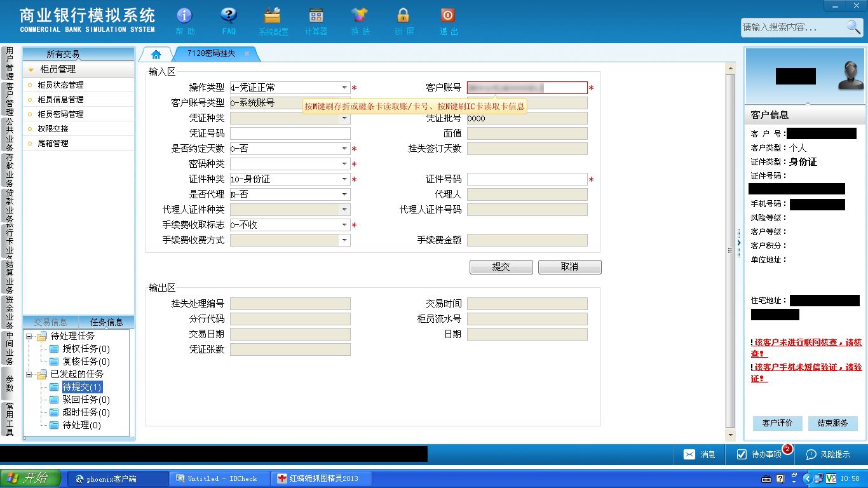The height and width of the screenshot is (488, 868).
Task: Collapse the 柜员管理 section
Action: point(31,69)
